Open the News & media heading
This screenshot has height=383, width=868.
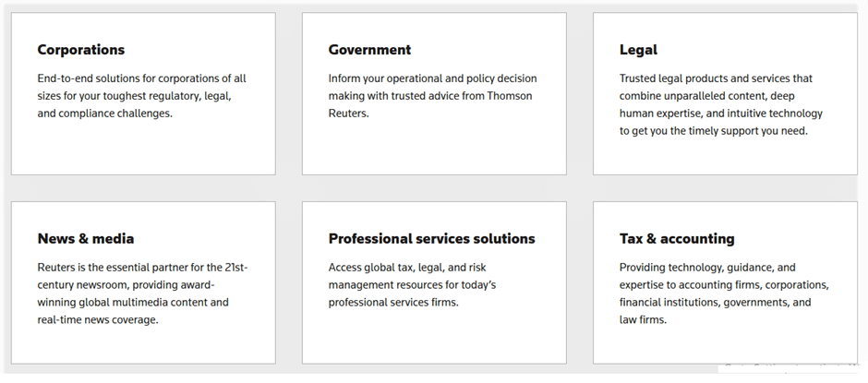pyautogui.click(x=86, y=238)
